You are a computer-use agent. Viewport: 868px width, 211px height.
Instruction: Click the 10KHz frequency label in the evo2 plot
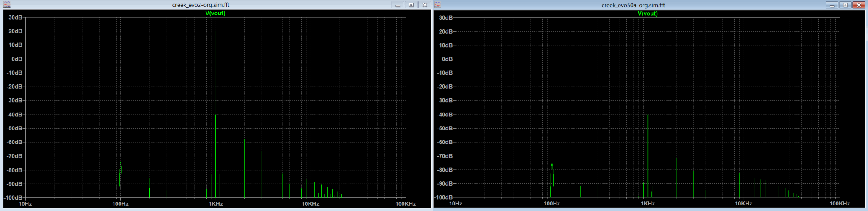click(311, 204)
